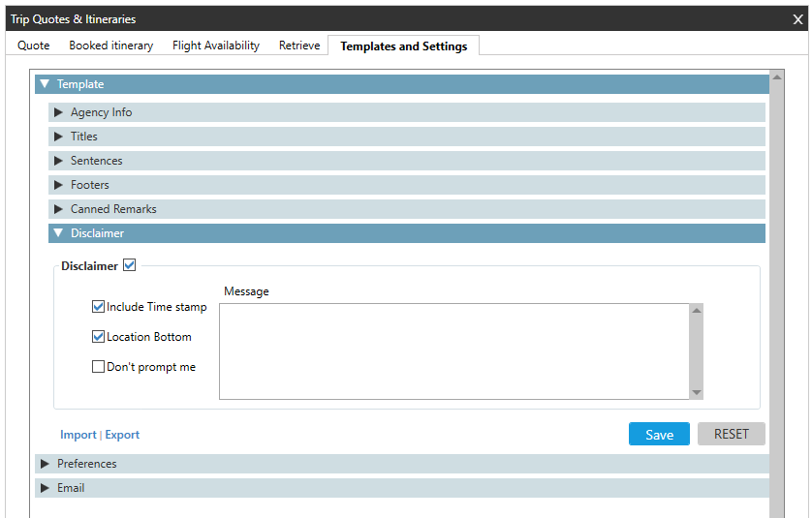The height and width of the screenshot is (518, 812).
Task: Expand the Preferences section
Action: point(45,464)
